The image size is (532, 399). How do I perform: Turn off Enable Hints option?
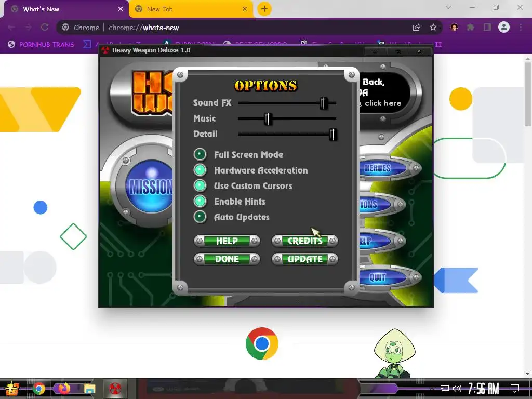[x=200, y=201]
